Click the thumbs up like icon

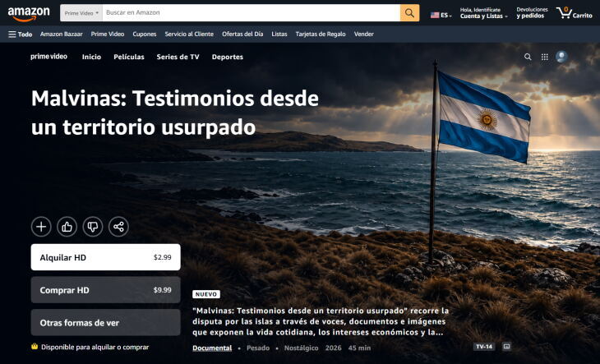(67, 227)
